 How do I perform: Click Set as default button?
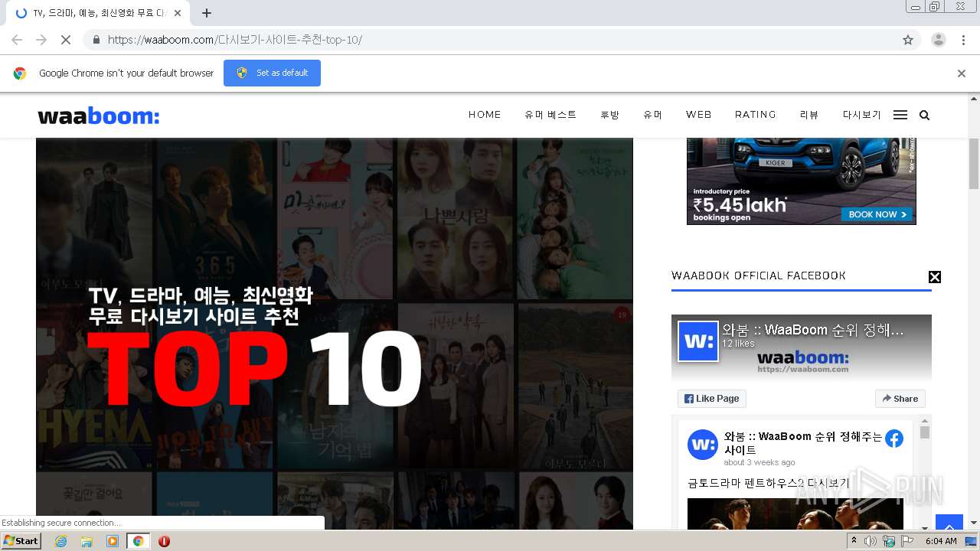click(x=272, y=73)
